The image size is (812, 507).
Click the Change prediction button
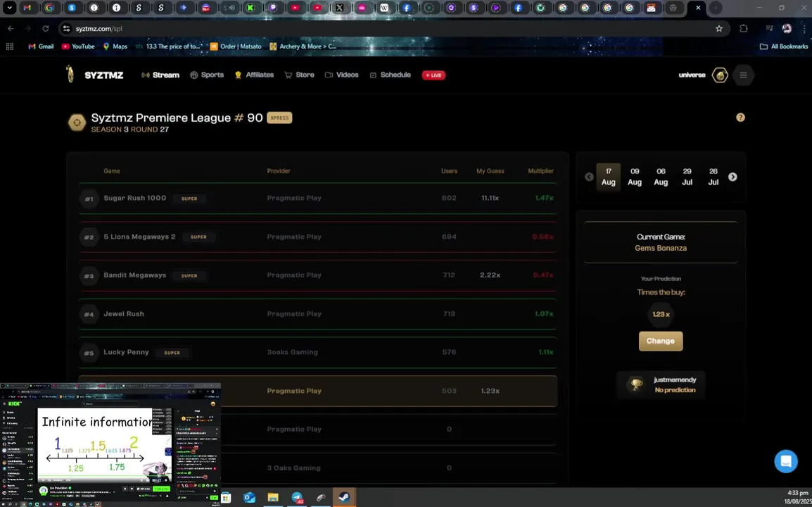[660, 341]
